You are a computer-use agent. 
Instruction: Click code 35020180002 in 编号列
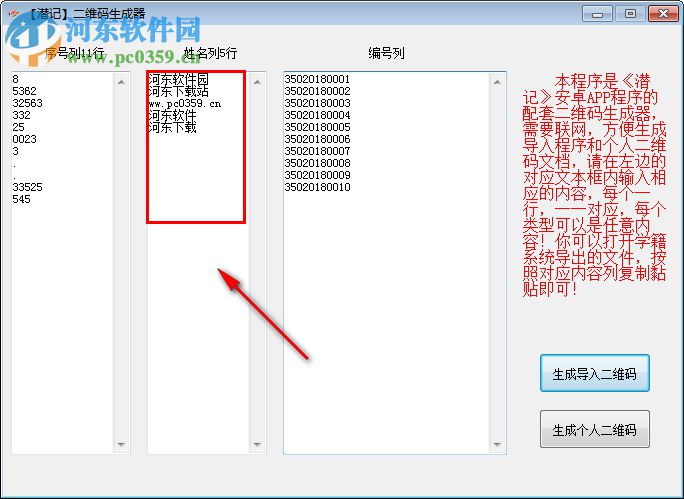pyautogui.click(x=317, y=91)
